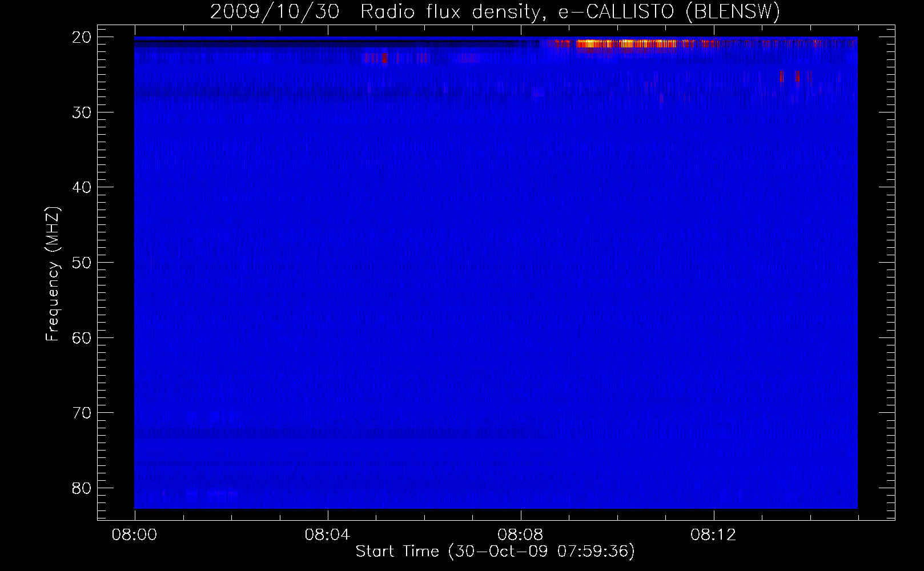Viewport: 924px width, 571px height.
Task: Click the 08:04 time tick label
Action: click(327, 535)
